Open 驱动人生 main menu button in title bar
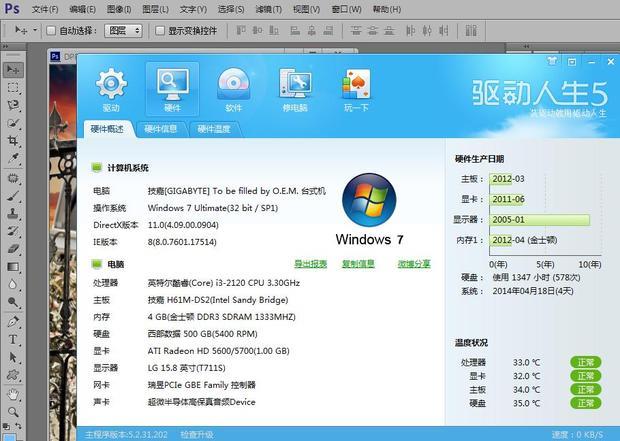 [x=572, y=62]
